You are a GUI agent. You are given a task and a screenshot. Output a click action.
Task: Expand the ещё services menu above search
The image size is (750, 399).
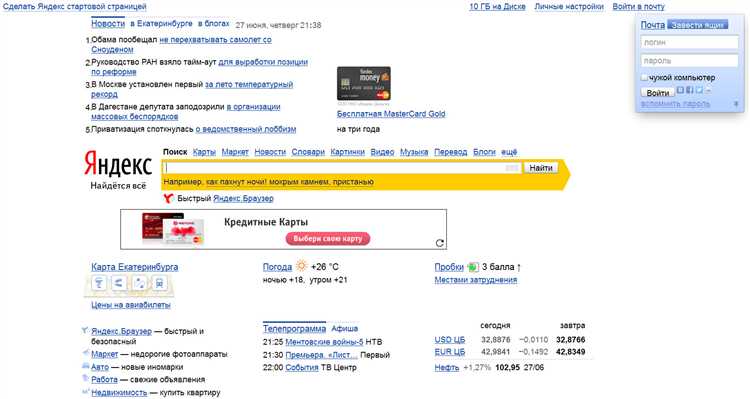coord(509,152)
